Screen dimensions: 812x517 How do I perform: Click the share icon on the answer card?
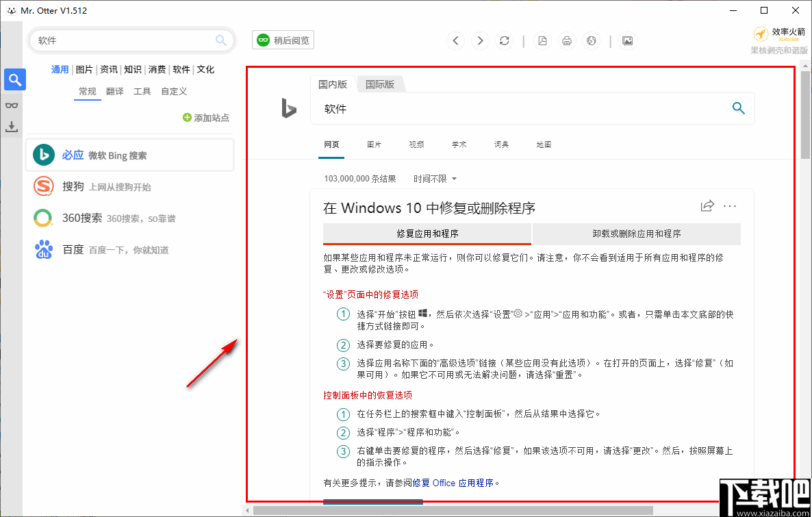(x=707, y=205)
